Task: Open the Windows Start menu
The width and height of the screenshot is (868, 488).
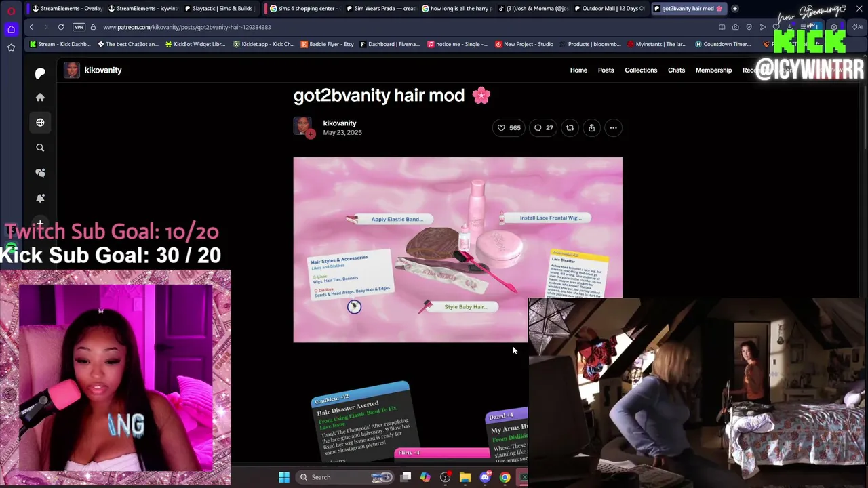Action: pyautogui.click(x=284, y=477)
